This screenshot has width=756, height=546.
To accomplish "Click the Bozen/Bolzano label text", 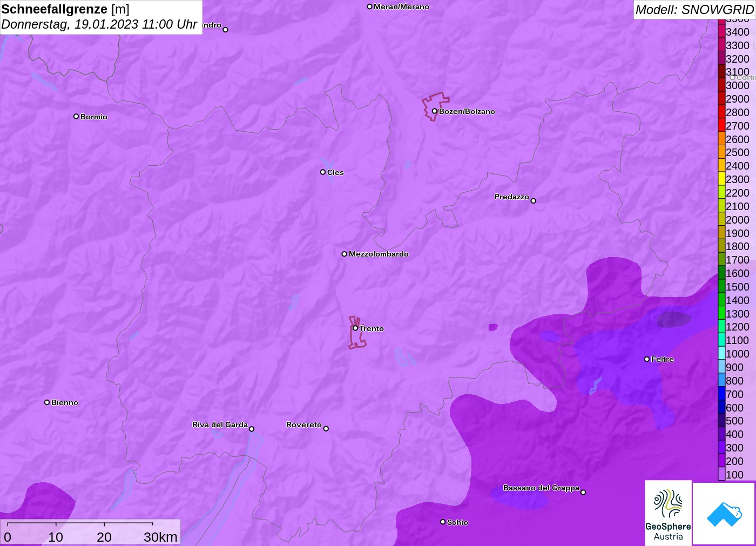I will pyautogui.click(x=467, y=111).
